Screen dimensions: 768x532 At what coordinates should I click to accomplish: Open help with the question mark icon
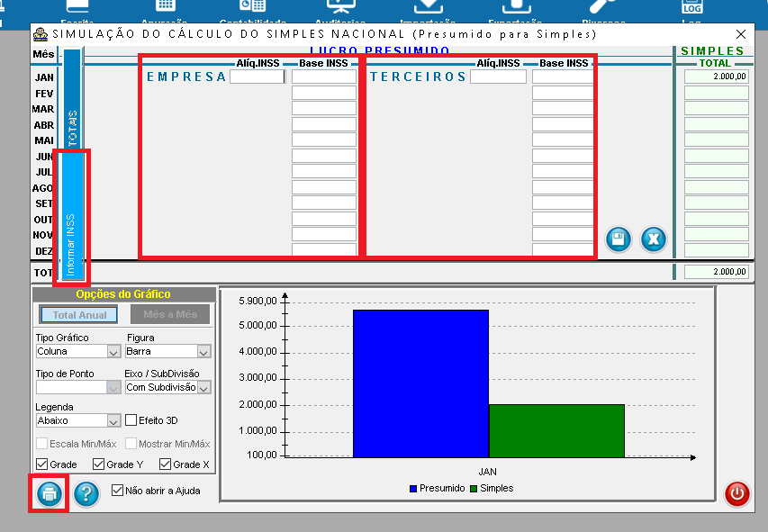[x=86, y=493]
